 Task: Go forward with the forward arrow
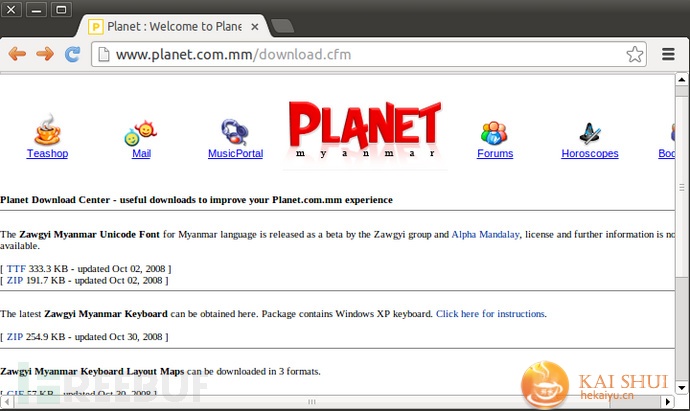45,54
